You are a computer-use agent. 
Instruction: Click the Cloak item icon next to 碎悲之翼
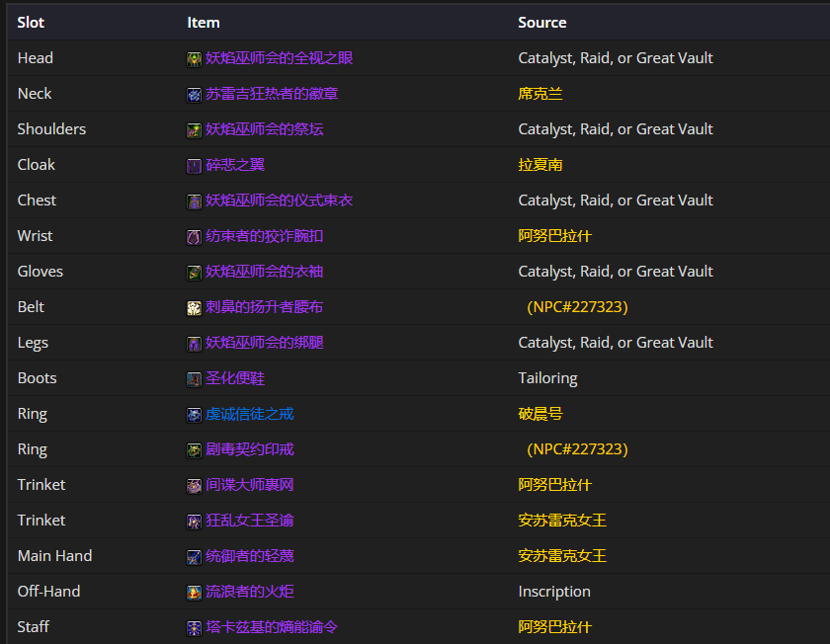195,165
